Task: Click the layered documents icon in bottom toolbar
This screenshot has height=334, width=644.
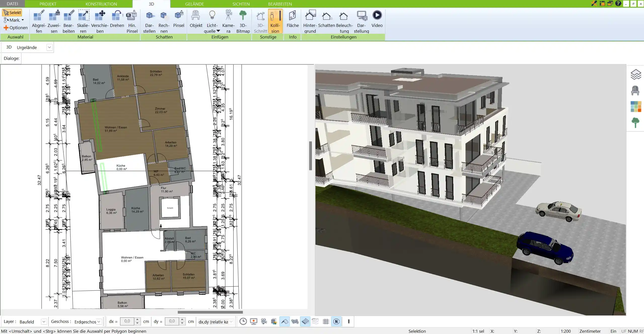Action: click(x=274, y=321)
